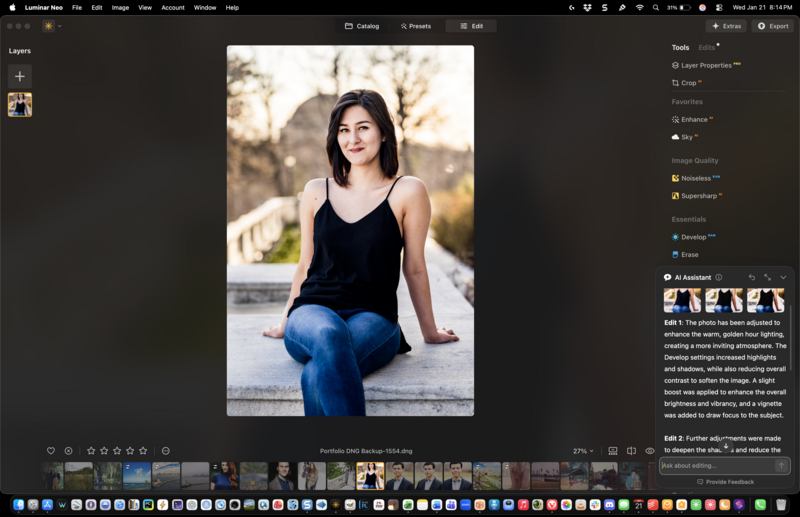
Task: Click the Luminar sun logo icon
Action: pos(48,26)
